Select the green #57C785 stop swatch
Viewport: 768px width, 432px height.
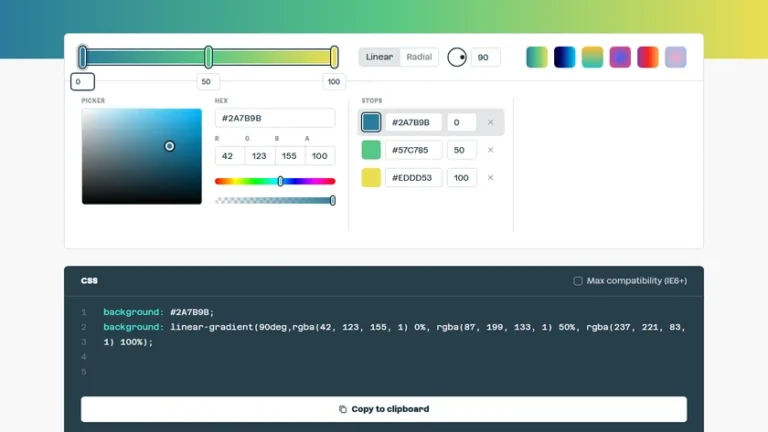tap(371, 150)
